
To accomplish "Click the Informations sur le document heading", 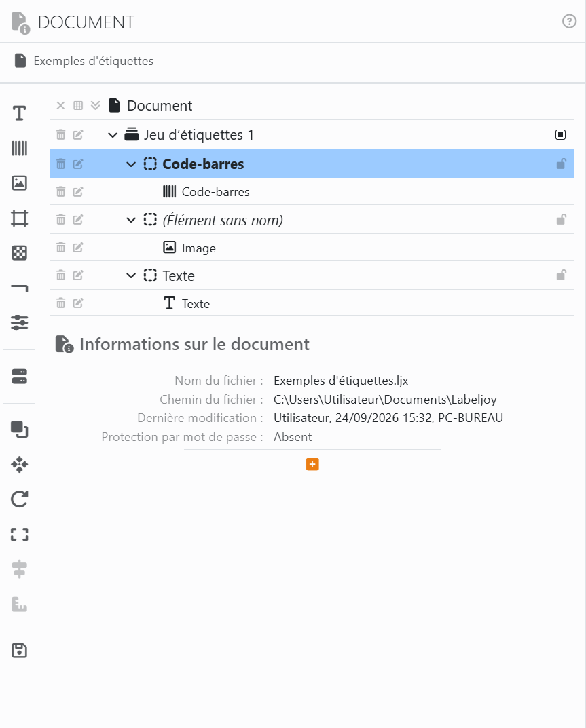I will [x=194, y=344].
